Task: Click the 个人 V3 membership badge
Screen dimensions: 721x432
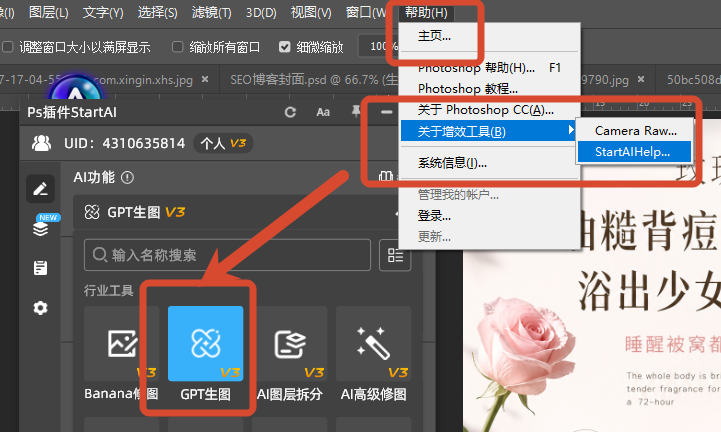Action: pos(223,143)
